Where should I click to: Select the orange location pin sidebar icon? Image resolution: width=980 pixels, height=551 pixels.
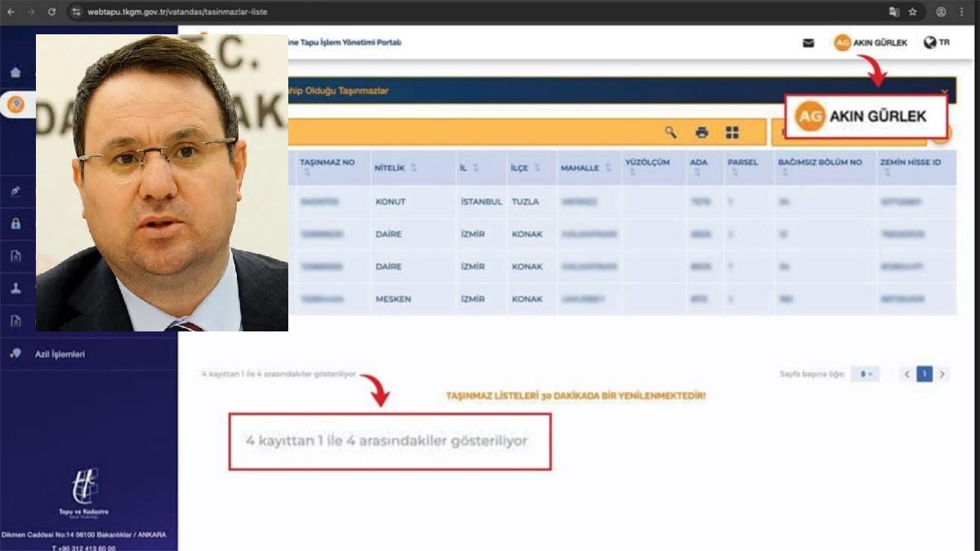pos(16,104)
